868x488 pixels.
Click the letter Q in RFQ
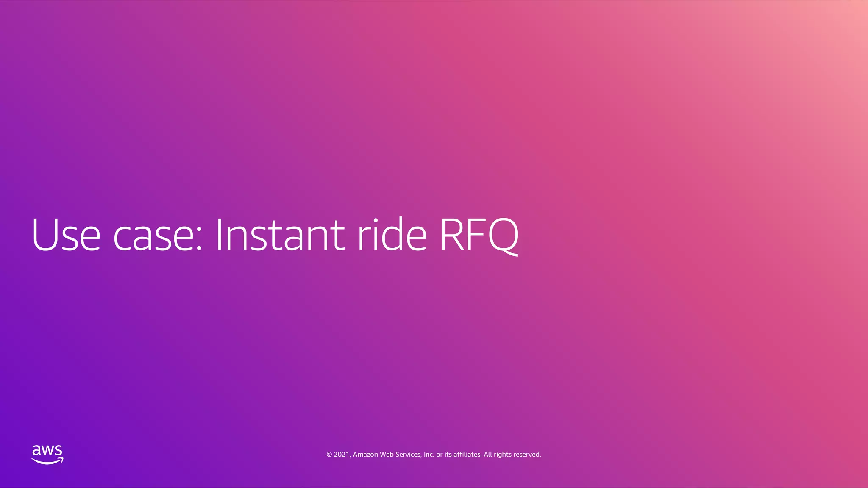[x=503, y=235]
